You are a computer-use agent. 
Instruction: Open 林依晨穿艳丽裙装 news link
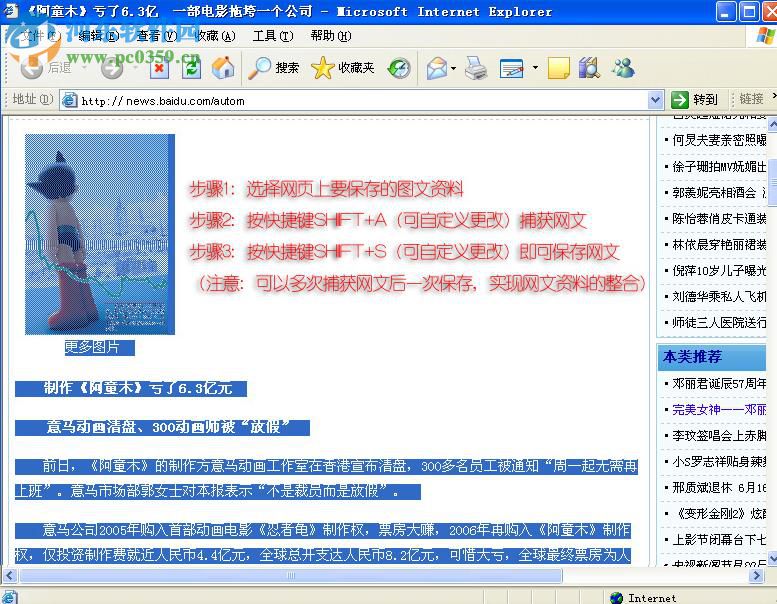pyautogui.click(x=719, y=245)
